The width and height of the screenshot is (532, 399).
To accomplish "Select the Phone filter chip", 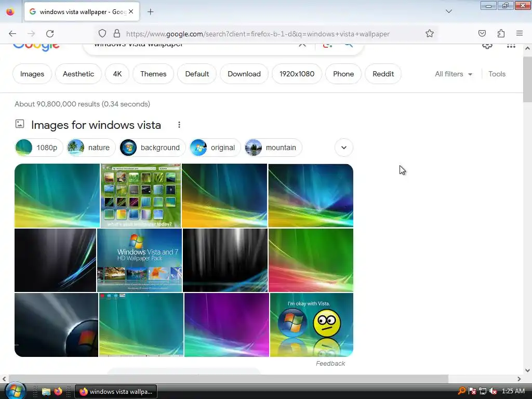I will pos(343,74).
